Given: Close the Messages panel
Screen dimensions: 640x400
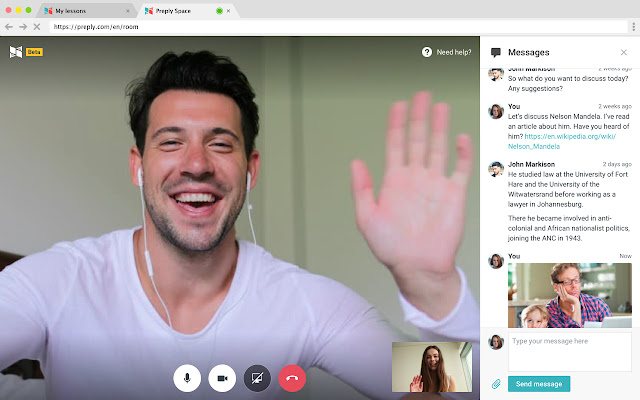Looking at the screenshot, I should 624,52.
